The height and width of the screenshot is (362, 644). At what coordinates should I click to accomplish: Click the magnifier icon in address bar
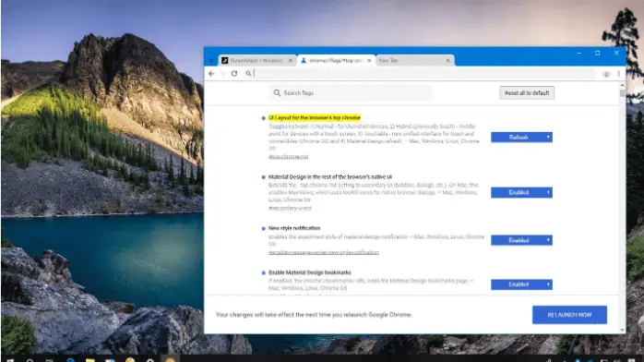(248, 74)
